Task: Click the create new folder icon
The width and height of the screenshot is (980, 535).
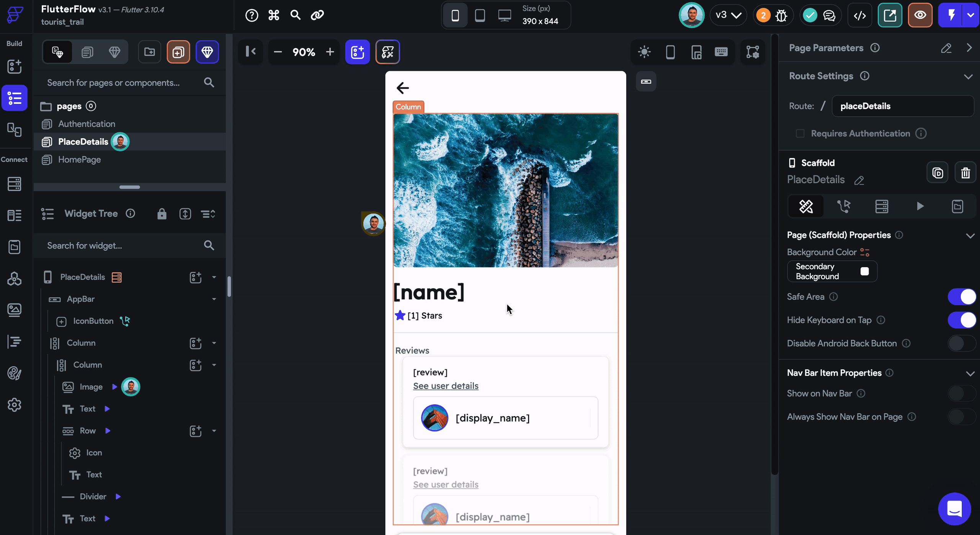Action: pyautogui.click(x=149, y=52)
